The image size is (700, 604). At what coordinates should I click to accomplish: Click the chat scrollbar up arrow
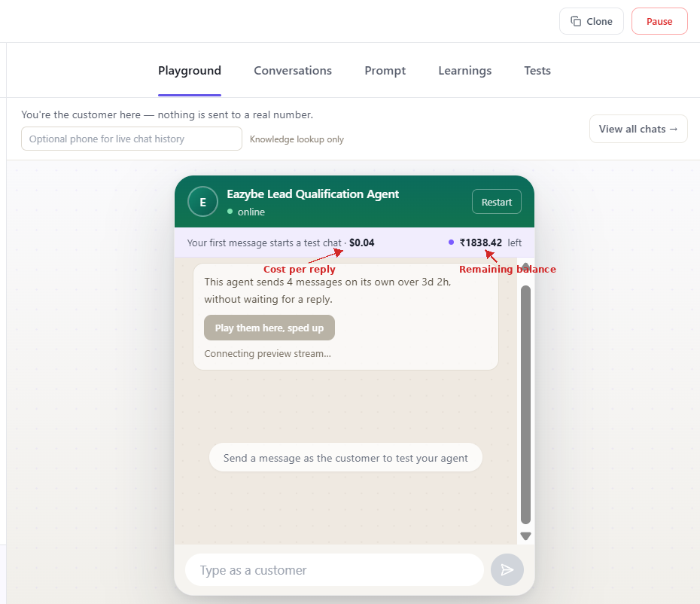[x=525, y=267]
